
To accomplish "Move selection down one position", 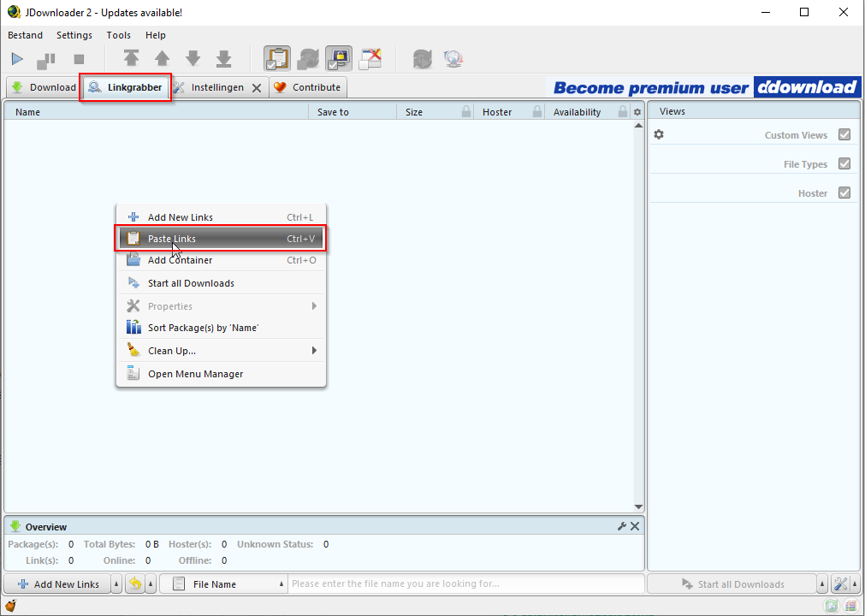I will click(x=193, y=58).
